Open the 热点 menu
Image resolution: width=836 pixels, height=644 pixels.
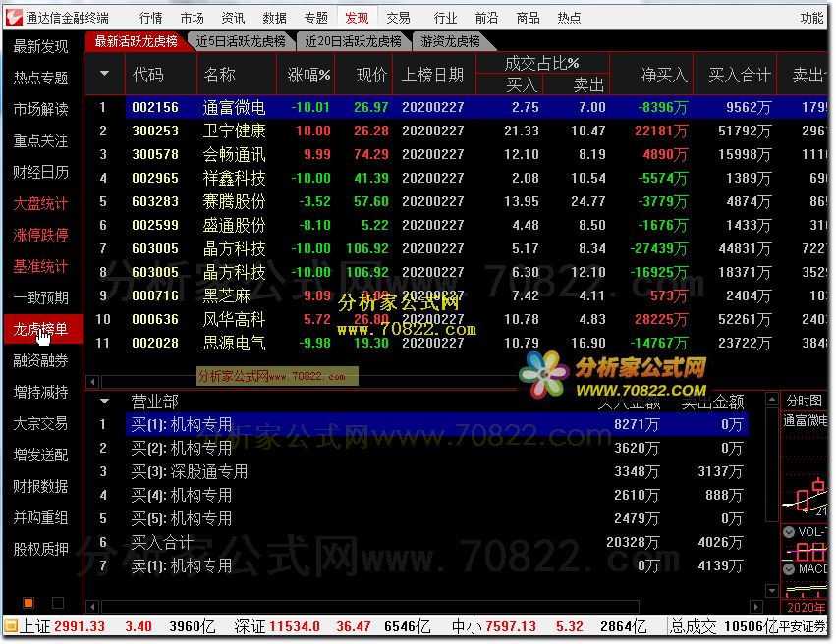click(569, 18)
